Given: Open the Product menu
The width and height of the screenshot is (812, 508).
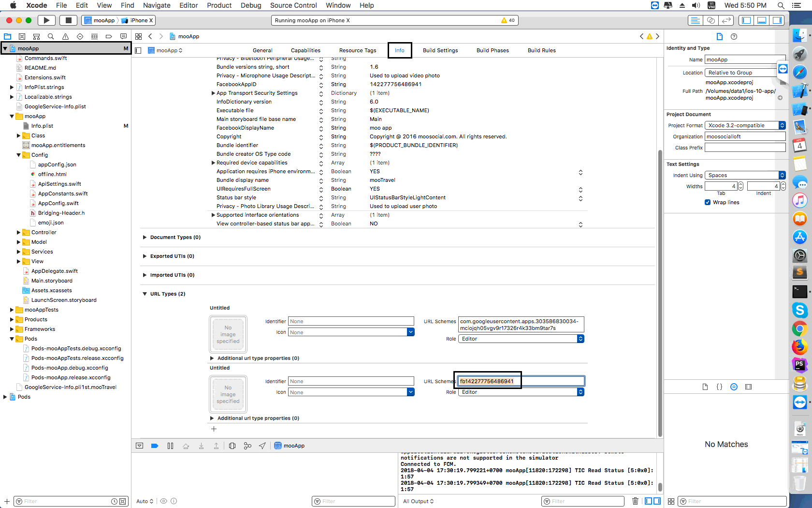Looking at the screenshot, I should pyautogui.click(x=219, y=5).
